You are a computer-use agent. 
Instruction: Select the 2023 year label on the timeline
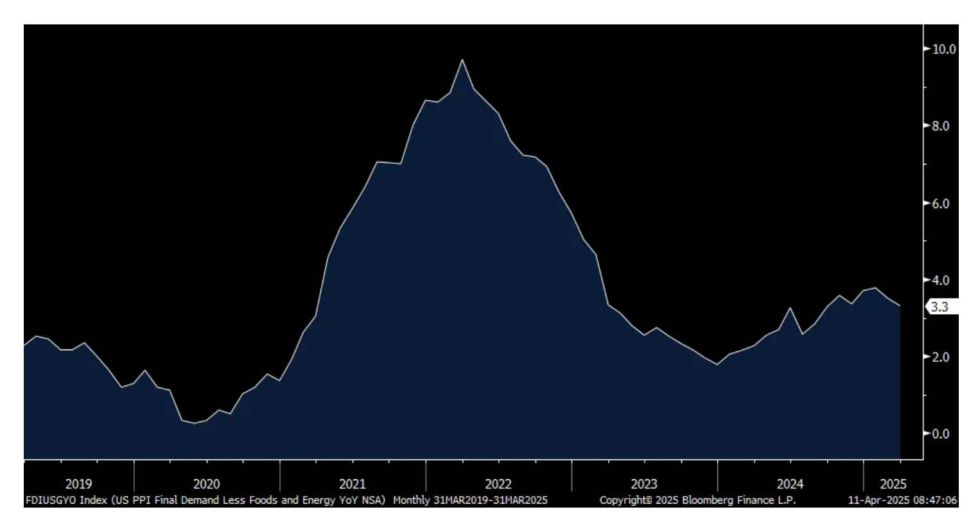(x=643, y=484)
